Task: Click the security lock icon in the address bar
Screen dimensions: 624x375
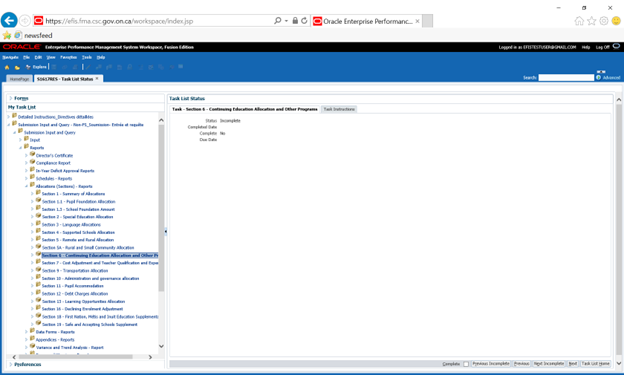Action: pos(295,21)
